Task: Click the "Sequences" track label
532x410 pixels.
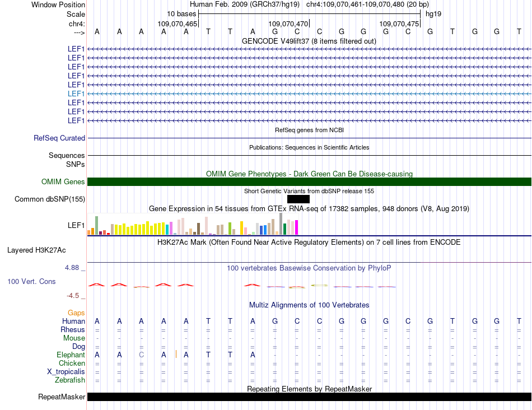Action: tap(67, 156)
